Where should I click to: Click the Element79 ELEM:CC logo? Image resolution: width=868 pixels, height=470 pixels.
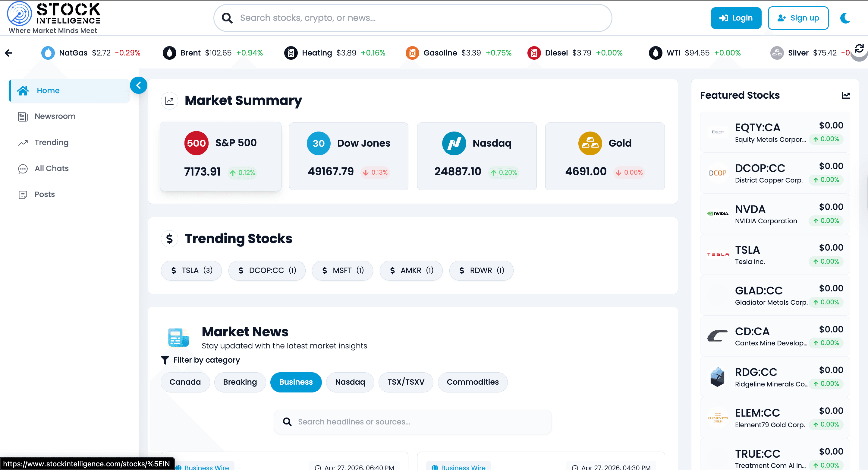pos(718,418)
